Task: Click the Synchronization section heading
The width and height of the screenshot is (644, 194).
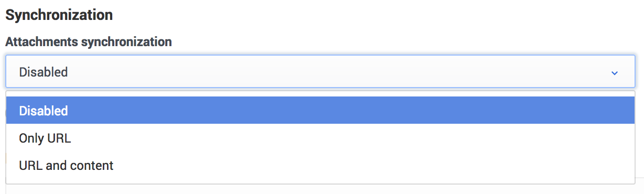Action: click(x=59, y=15)
